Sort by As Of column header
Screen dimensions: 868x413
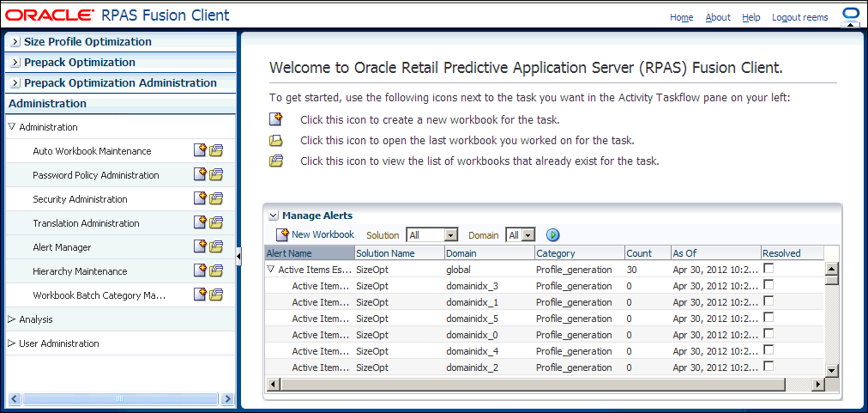(x=716, y=252)
